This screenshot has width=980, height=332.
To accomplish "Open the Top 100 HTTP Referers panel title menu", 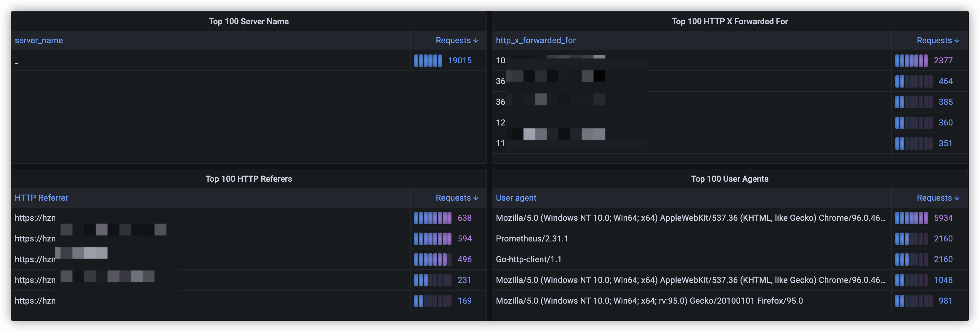I will [249, 179].
